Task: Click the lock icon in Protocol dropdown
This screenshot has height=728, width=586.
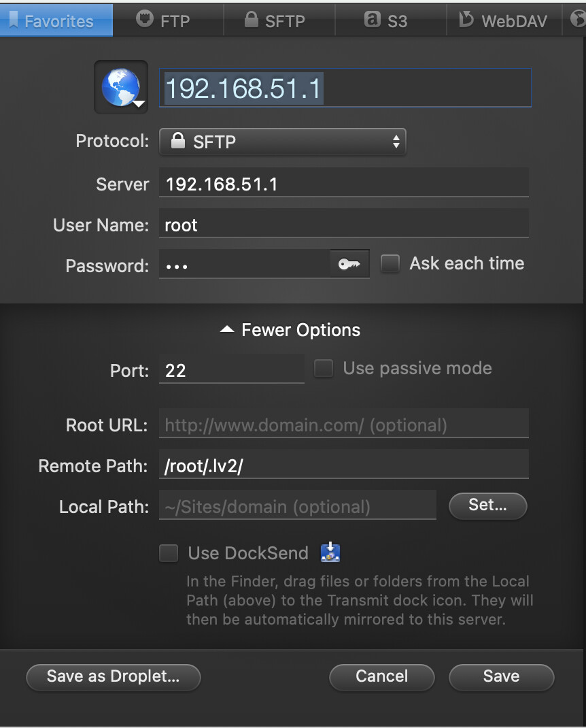Action: (x=178, y=142)
